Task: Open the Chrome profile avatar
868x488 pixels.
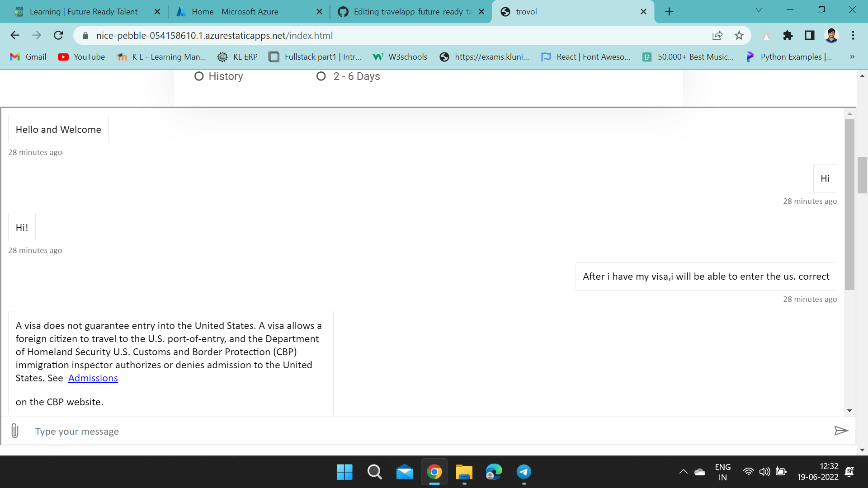Action: tap(831, 35)
